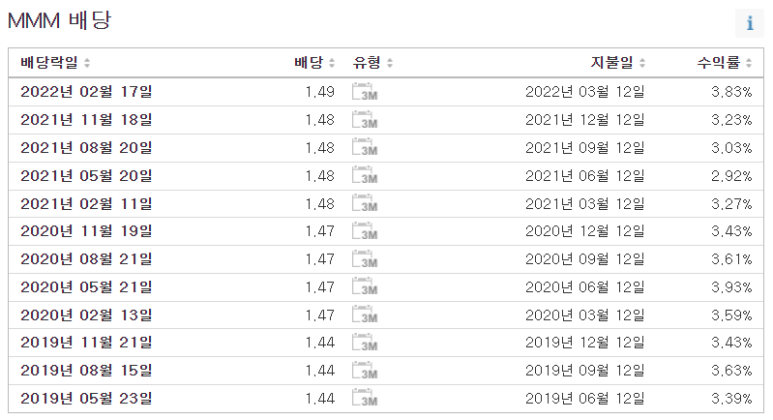Image resolution: width=773 pixels, height=420 pixels.
Task: Open the info icon beside MMM 배당
Action: pos(749,23)
